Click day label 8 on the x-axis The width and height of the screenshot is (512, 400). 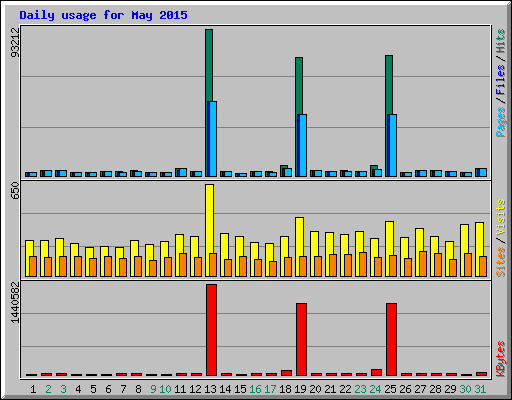click(x=138, y=389)
